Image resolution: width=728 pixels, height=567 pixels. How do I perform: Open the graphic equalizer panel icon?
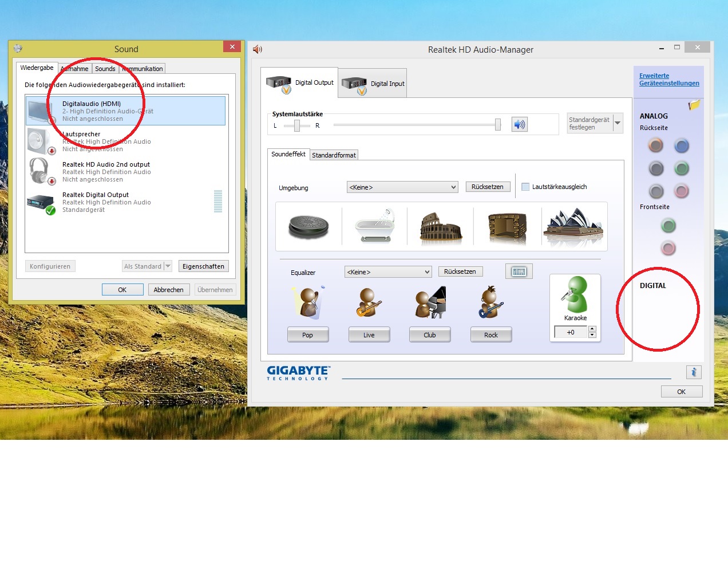coord(519,271)
